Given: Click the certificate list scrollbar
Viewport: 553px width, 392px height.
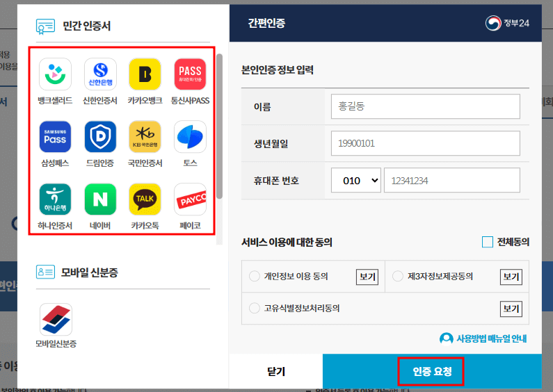Looking at the screenshot, I should 219,126.
